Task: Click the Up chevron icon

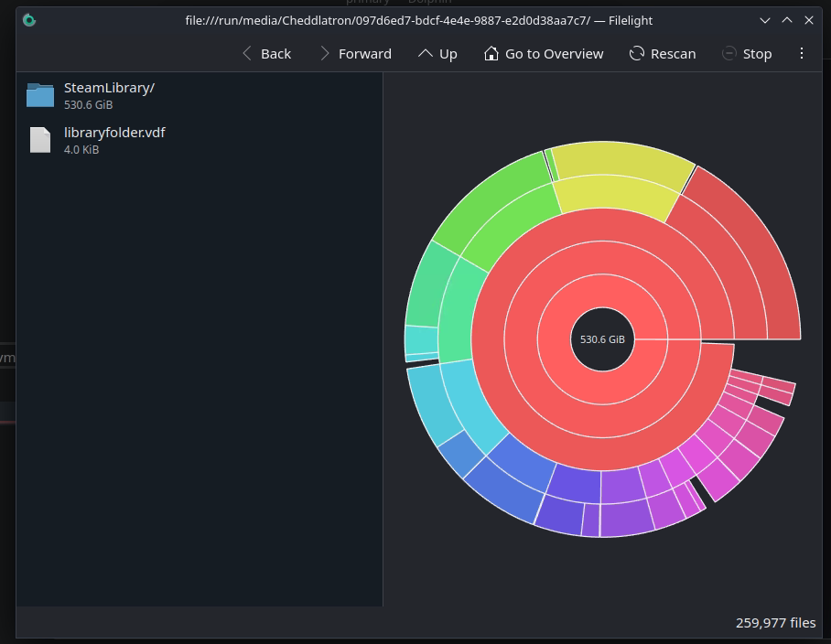Action: coord(425,54)
